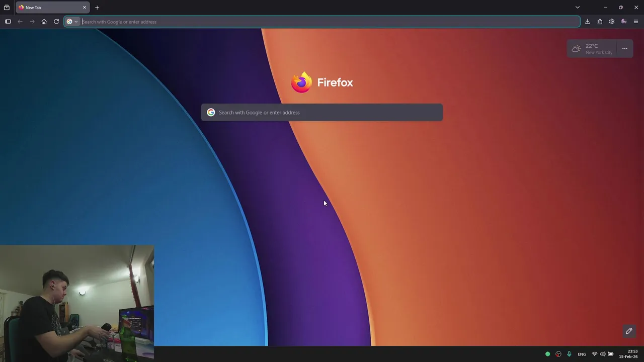This screenshot has height=362, width=644.
Task: Go back one page
Action: [20, 22]
